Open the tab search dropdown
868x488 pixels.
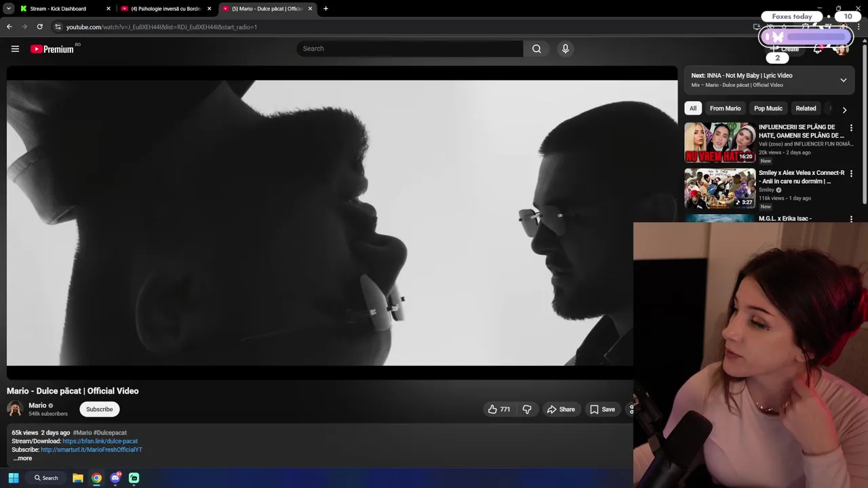8,9
